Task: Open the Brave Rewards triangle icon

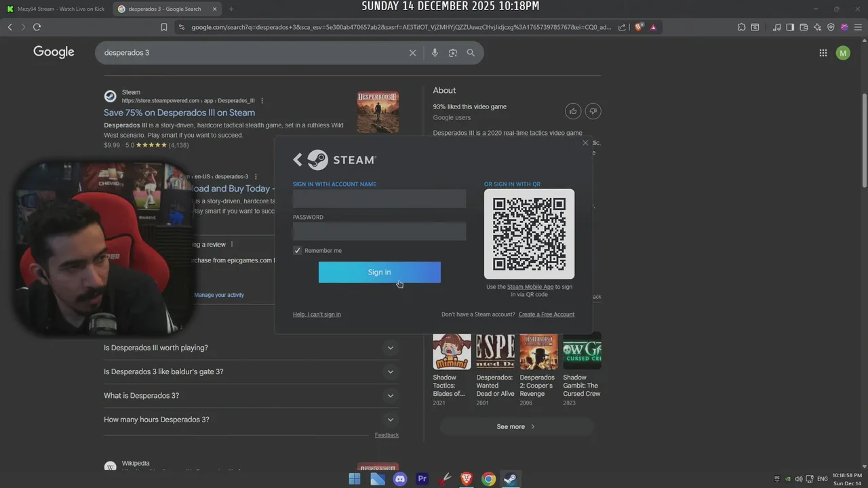Action: tap(653, 27)
